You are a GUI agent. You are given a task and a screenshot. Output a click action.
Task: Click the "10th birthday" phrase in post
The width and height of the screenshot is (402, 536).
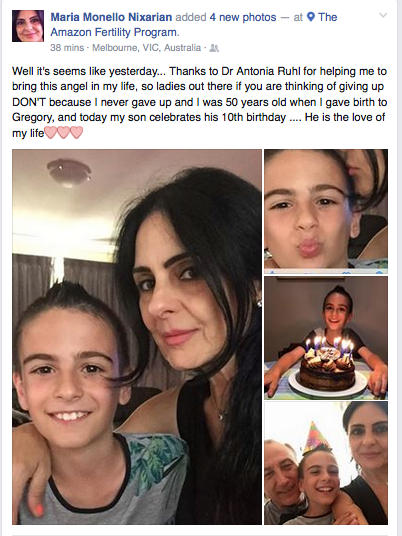[254, 118]
